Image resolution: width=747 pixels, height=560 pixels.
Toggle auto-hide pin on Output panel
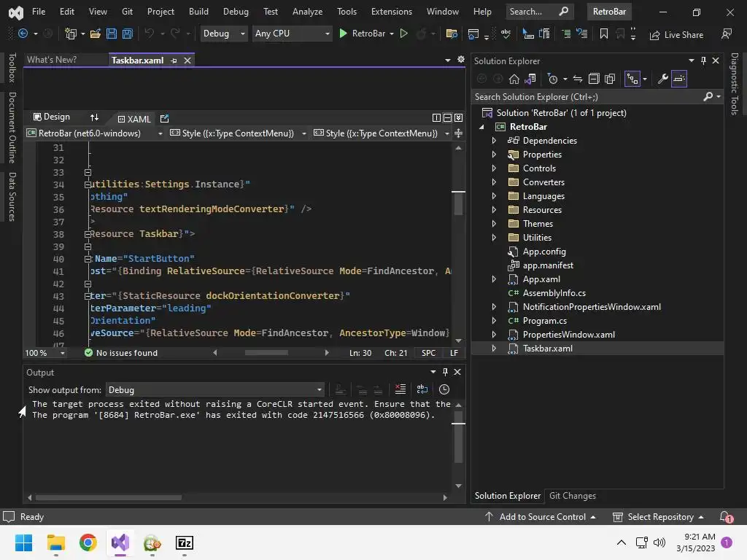(x=445, y=372)
